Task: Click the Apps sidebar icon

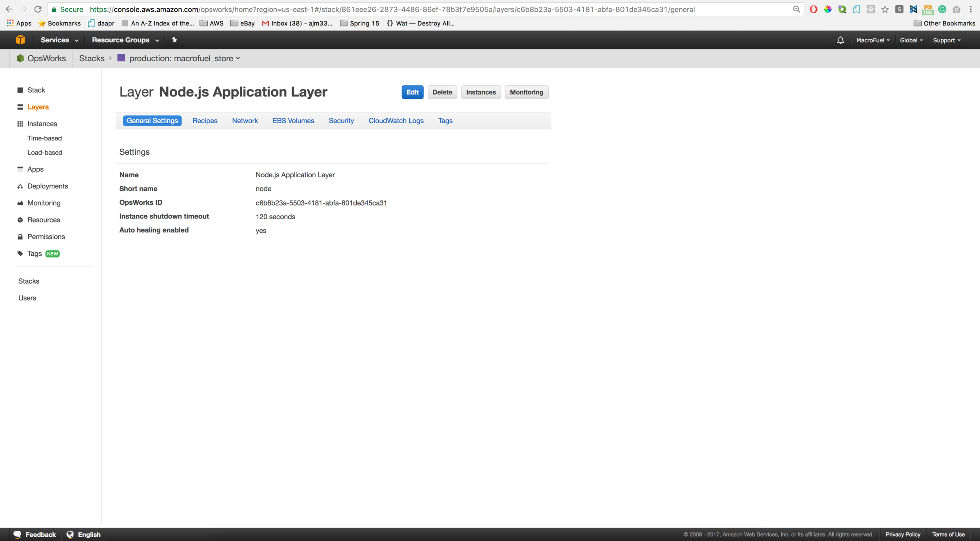Action: pos(20,169)
